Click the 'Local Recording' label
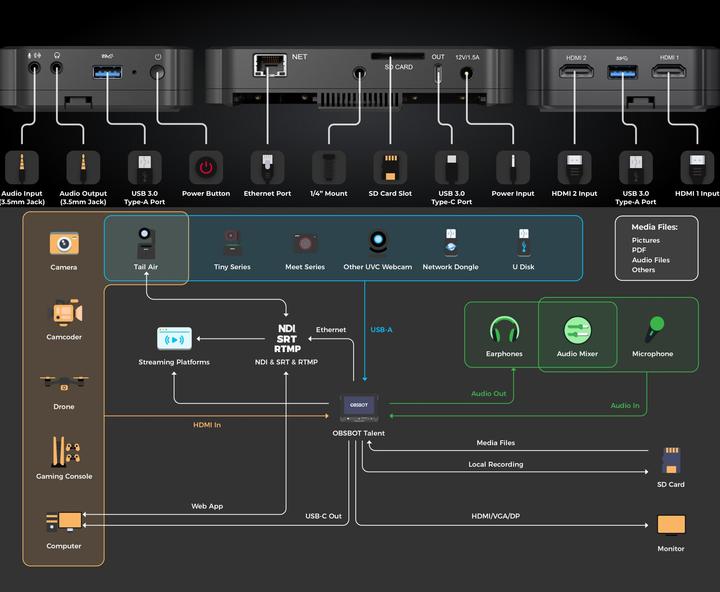Screen dimensions: 720x592 click(x=496, y=464)
